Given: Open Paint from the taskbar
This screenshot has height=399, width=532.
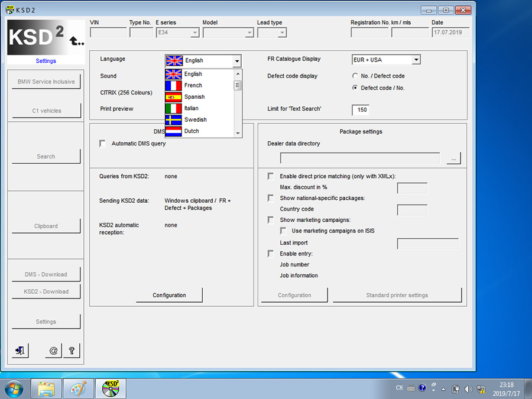Looking at the screenshot, I should coord(78,389).
